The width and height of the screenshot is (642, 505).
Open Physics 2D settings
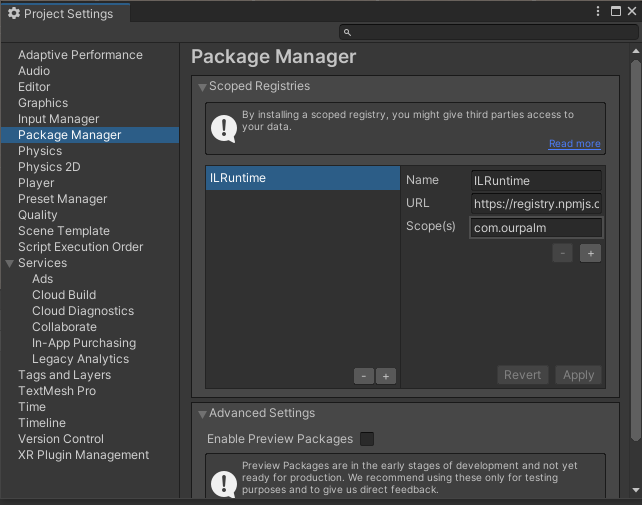[49, 167]
